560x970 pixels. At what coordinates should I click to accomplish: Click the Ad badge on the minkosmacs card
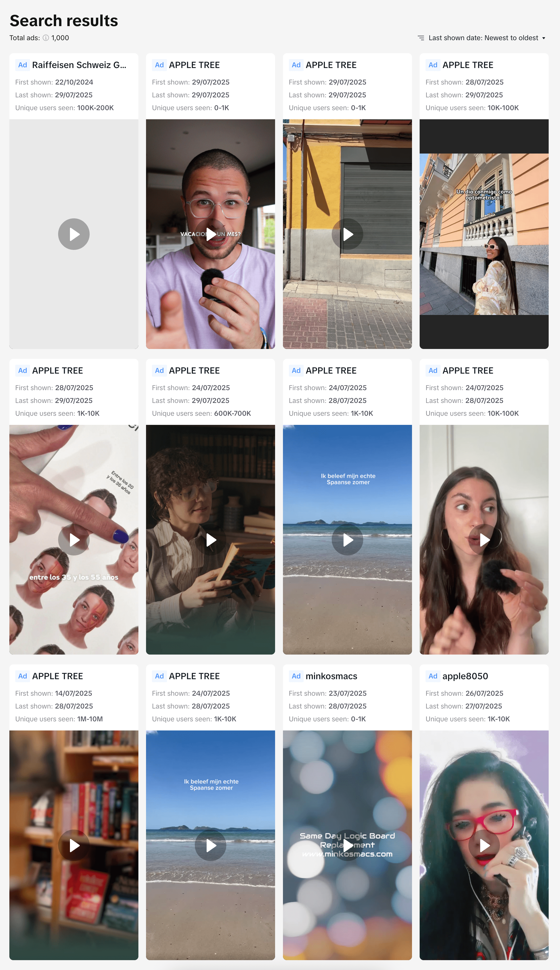pos(296,676)
